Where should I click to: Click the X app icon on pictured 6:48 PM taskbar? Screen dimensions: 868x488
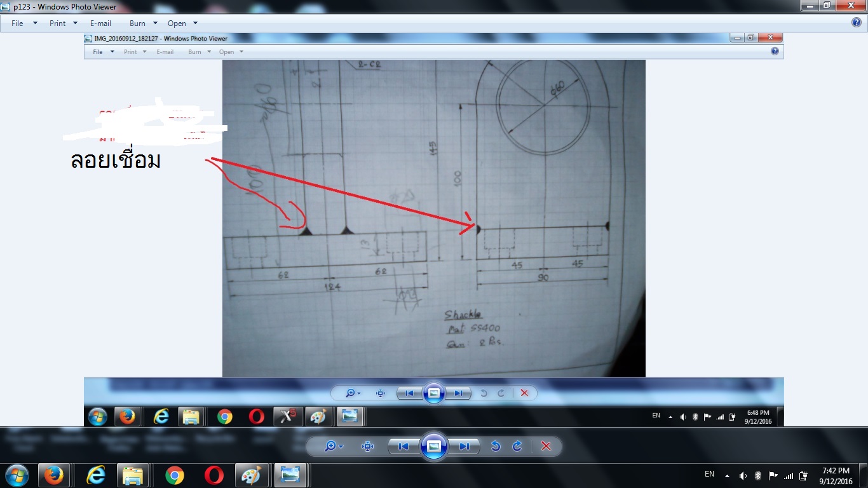(x=288, y=417)
